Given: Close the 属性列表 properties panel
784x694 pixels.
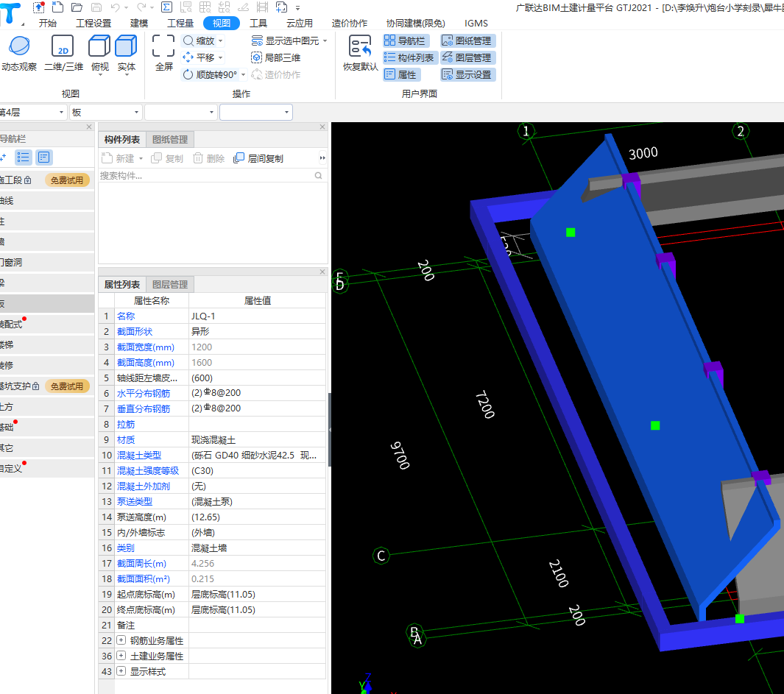Looking at the screenshot, I should [x=322, y=272].
